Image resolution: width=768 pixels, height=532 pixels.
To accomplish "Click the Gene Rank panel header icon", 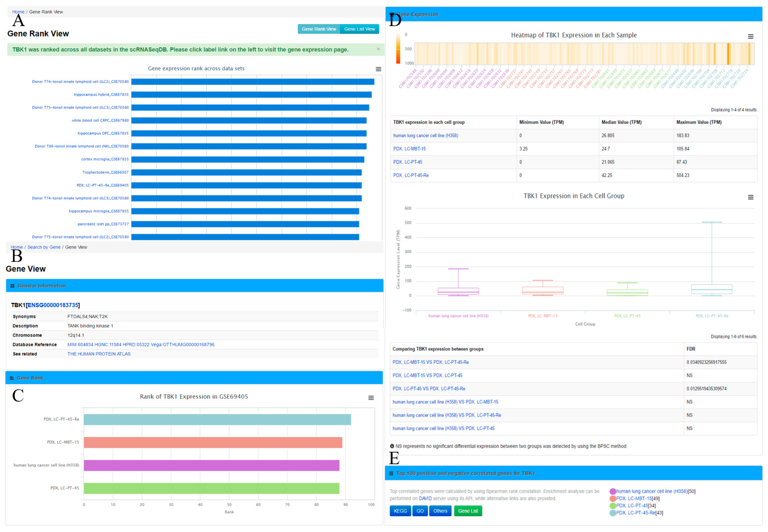I will click(12, 378).
